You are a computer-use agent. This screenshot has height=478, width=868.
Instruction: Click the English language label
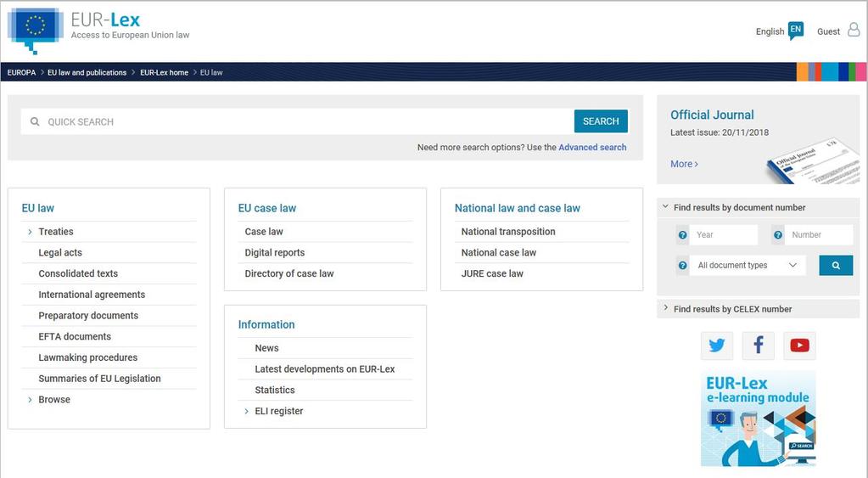point(770,31)
